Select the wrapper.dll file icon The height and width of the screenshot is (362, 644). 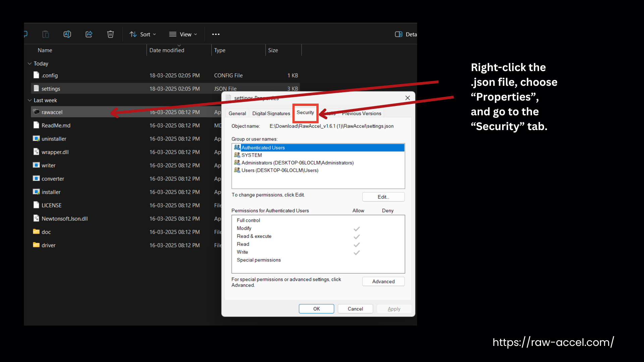[36, 152]
